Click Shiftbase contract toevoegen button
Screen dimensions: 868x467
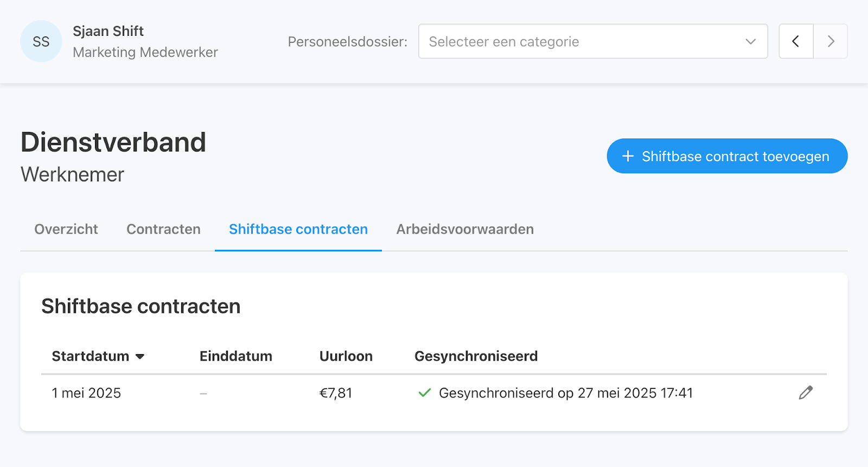click(727, 156)
